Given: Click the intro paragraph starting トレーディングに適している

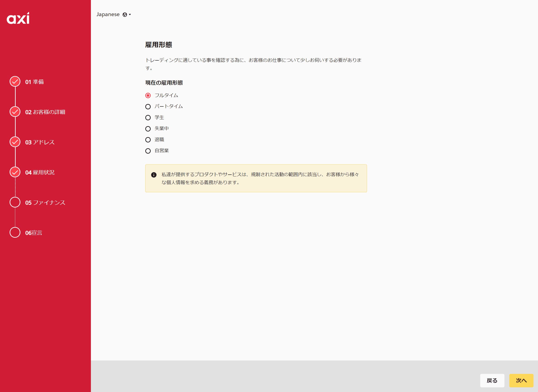Looking at the screenshot, I should [253, 64].
